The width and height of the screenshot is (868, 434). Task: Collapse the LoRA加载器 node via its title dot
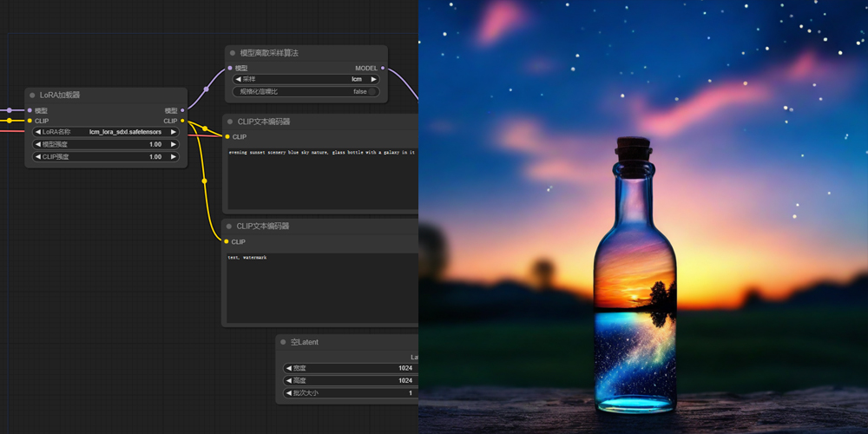click(32, 95)
